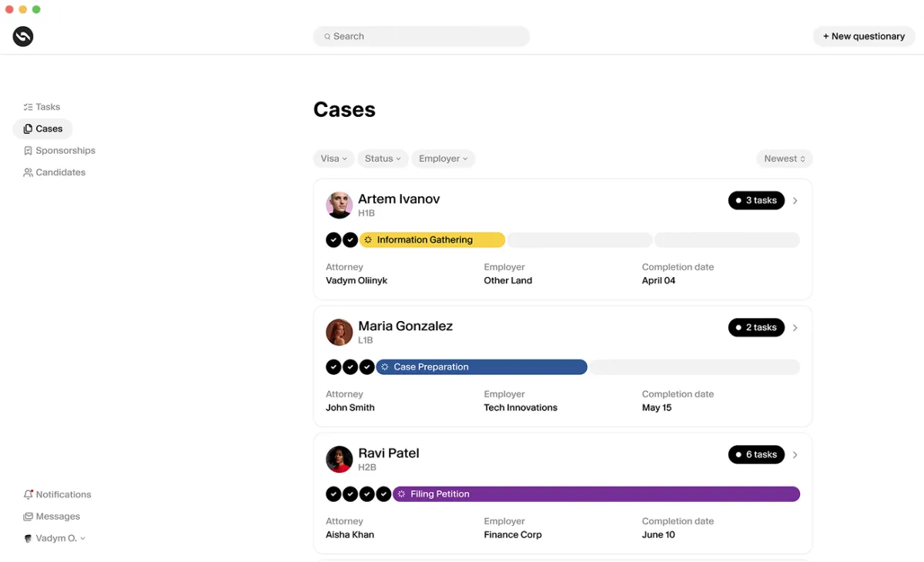Click the 6 tasks badge for Ravi Patel

(x=756, y=454)
